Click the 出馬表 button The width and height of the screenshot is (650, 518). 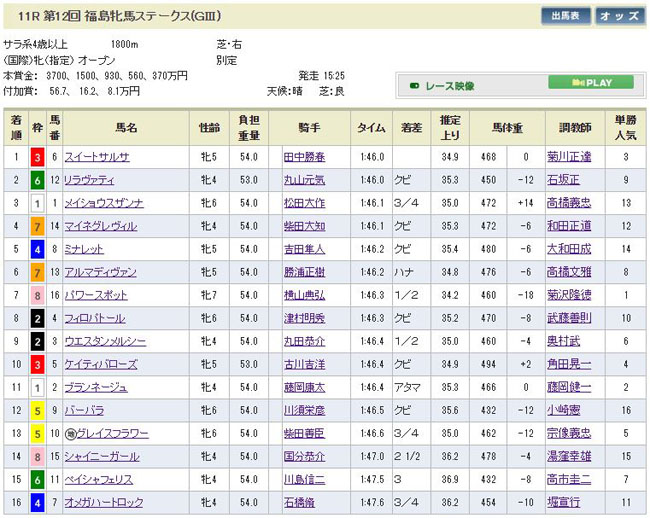[x=564, y=16]
